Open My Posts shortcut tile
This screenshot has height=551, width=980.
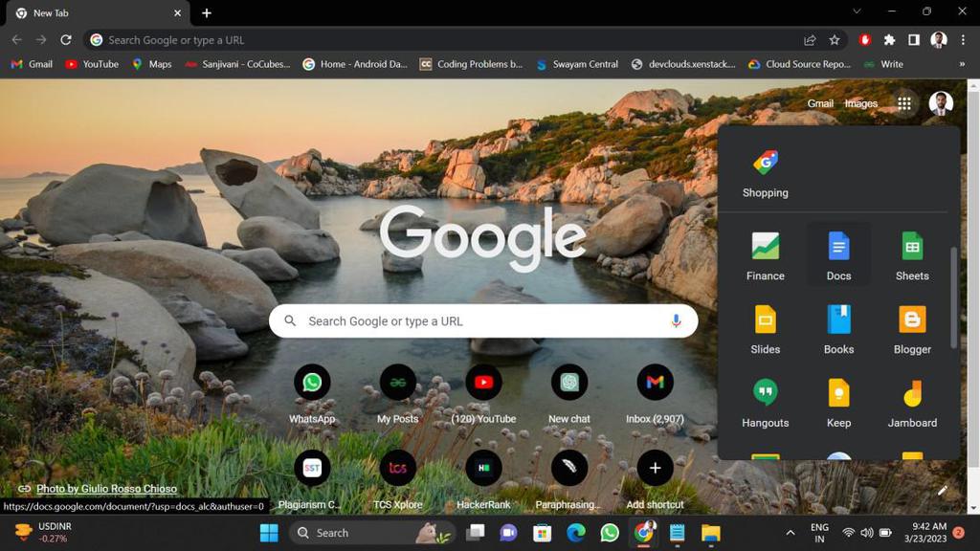(397, 395)
